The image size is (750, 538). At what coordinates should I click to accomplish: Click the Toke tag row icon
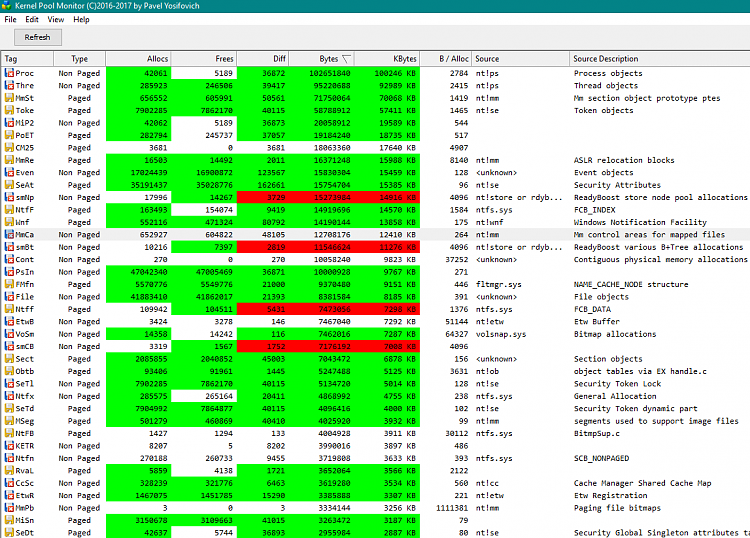point(9,110)
